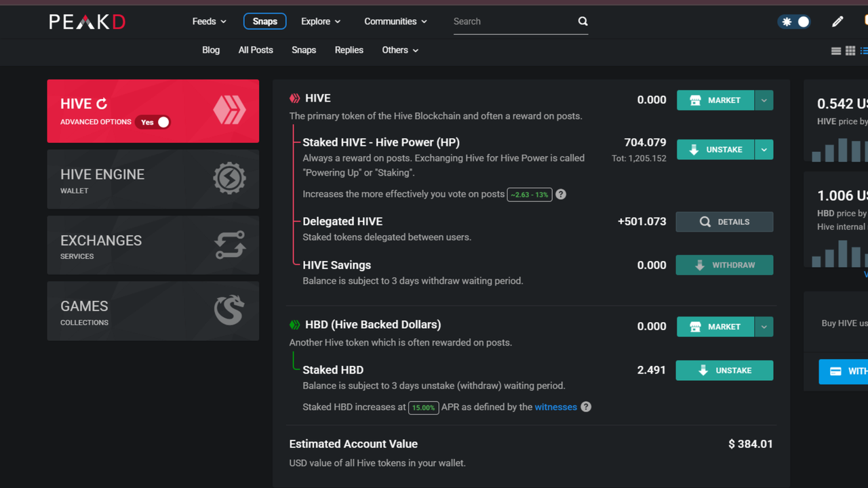This screenshot has height=488, width=868.
Task: Expand the Others dropdown menu
Action: click(x=400, y=50)
